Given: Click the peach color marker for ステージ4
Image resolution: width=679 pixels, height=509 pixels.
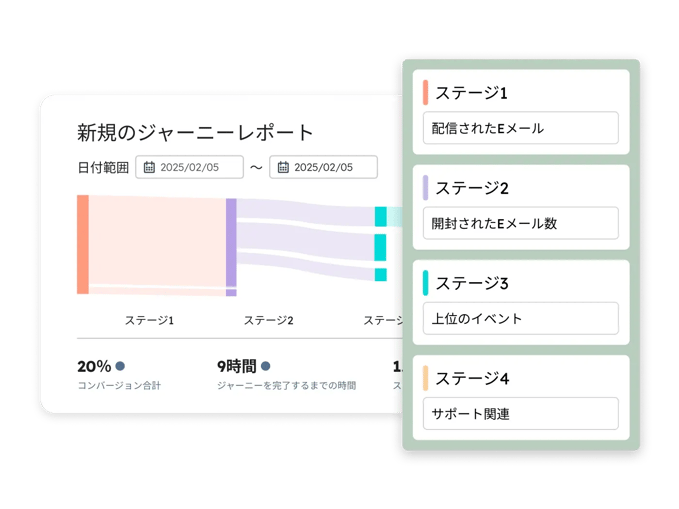Looking at the screenshot, I should tap(426, 378).
